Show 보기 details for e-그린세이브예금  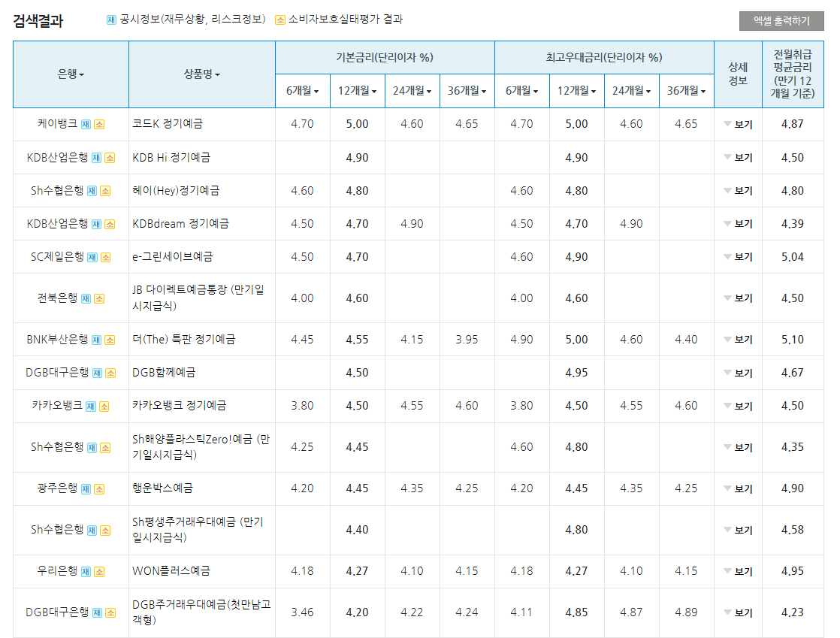click(739, 257)
